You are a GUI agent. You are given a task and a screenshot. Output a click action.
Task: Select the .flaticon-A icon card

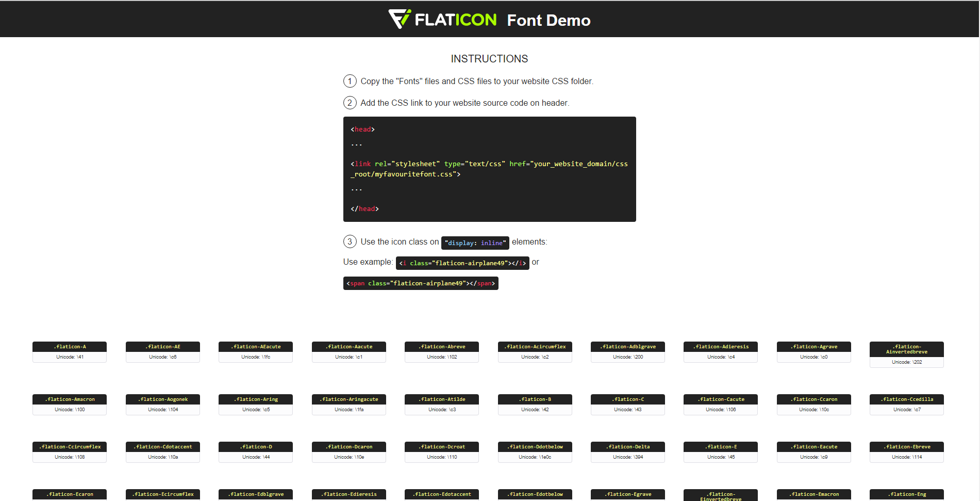pyautogui.click(x=69, y=351)
